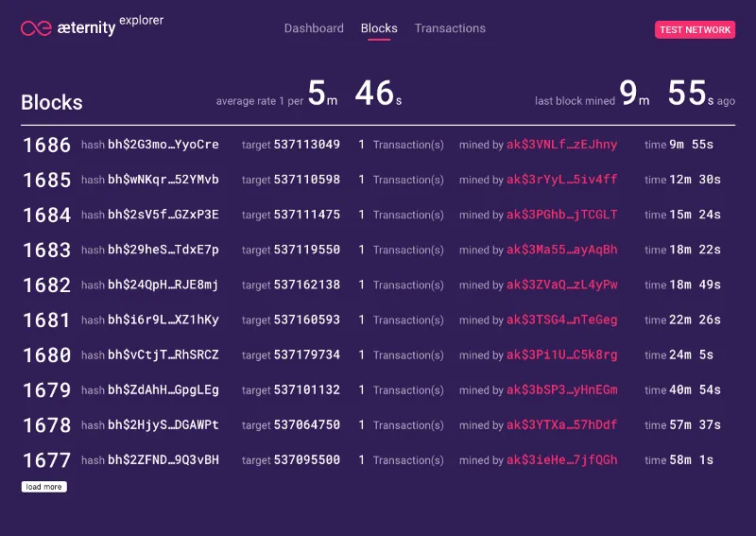
Task: Click target value 537119550
Action: coord(307,250)
